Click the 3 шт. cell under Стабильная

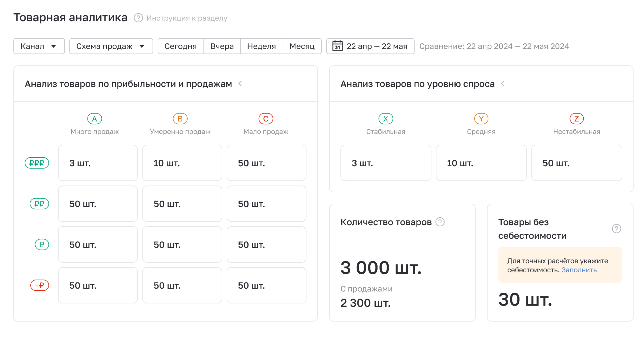[386, 163]
